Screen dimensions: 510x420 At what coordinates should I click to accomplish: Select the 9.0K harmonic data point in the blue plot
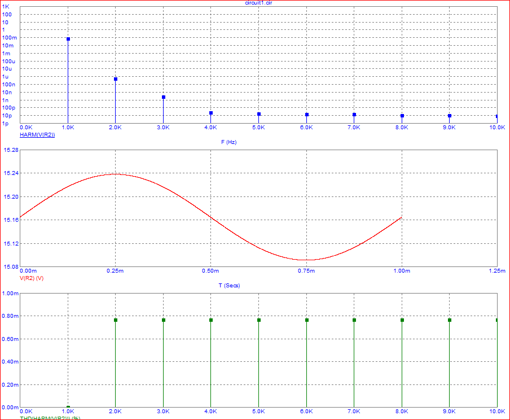tap(450, 116)
